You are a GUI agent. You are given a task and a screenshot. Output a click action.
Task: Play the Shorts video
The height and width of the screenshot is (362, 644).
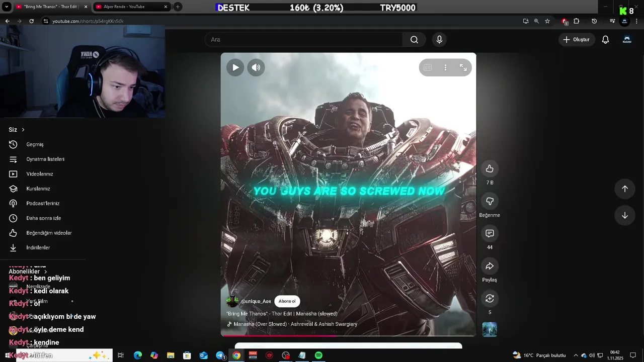coord(235,67)
